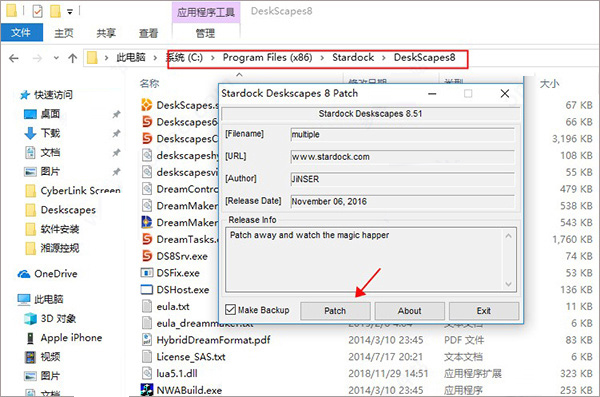Click the Filename field showing multiple
The image size is (600, 397).
[x=402, y=134]
